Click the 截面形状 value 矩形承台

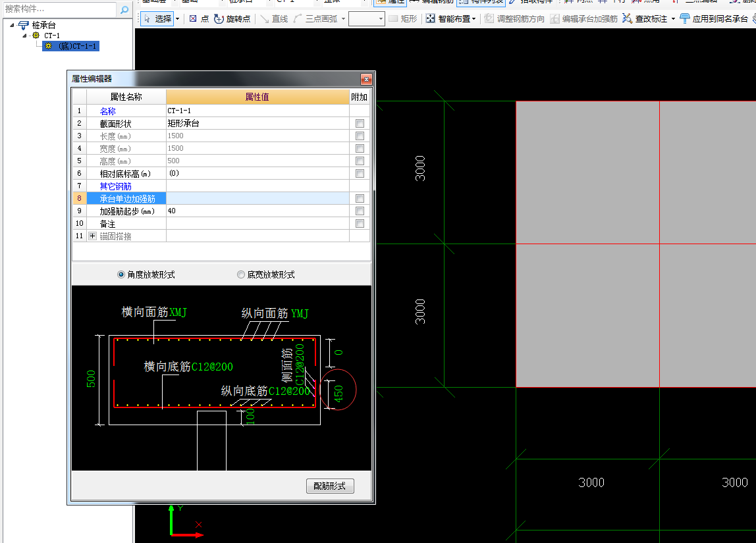click(x=257, y=123)
